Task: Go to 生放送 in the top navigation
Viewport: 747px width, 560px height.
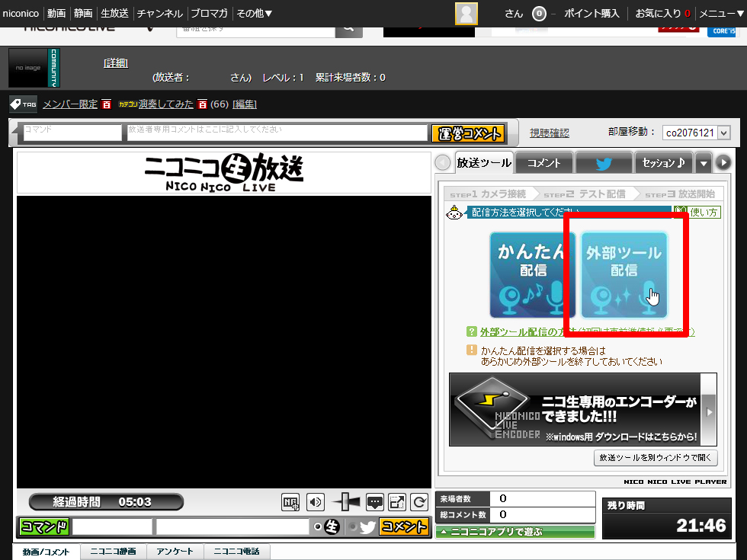Action: (x=115, y=14)
